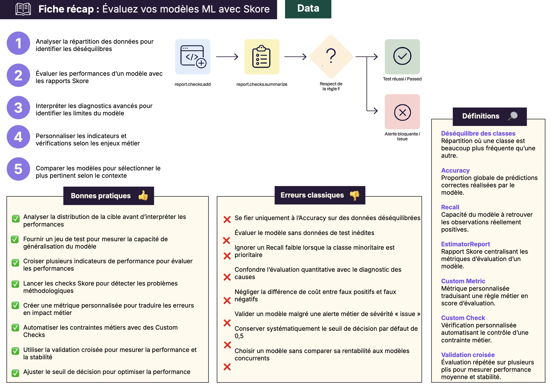This screenshot has width=555, height=392.
Task: Click the green Data badge
Action: [308, 9]
